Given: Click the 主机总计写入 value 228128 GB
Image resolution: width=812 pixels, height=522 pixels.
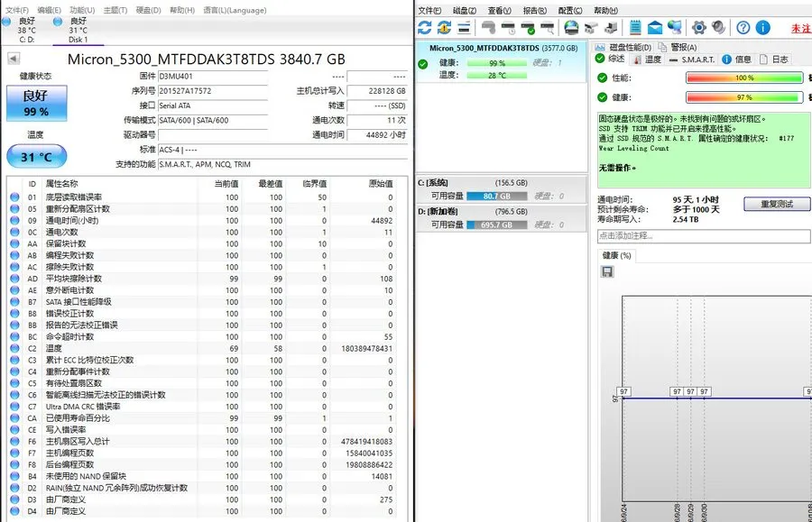Looking at the screenshot, I should (x=377, y=91).
